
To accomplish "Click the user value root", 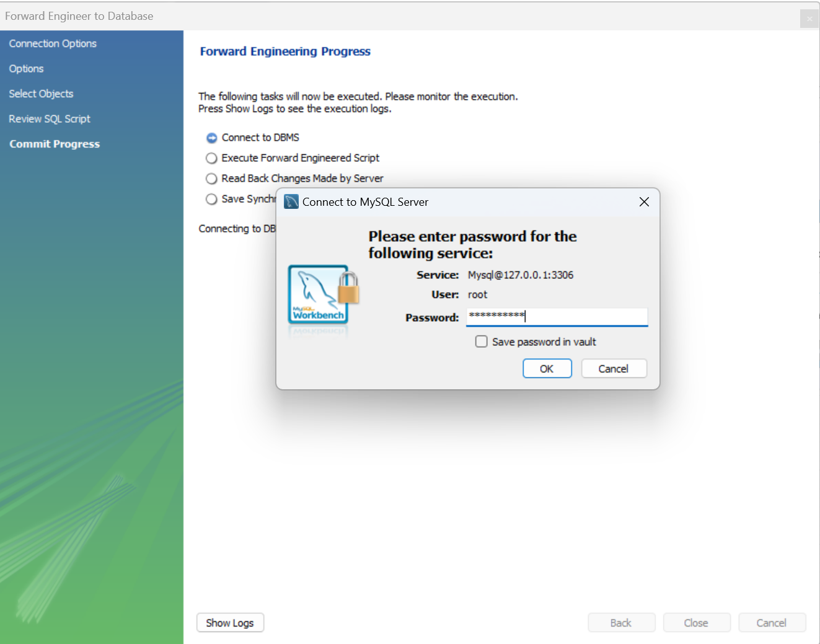I will [x=477, y=294].
